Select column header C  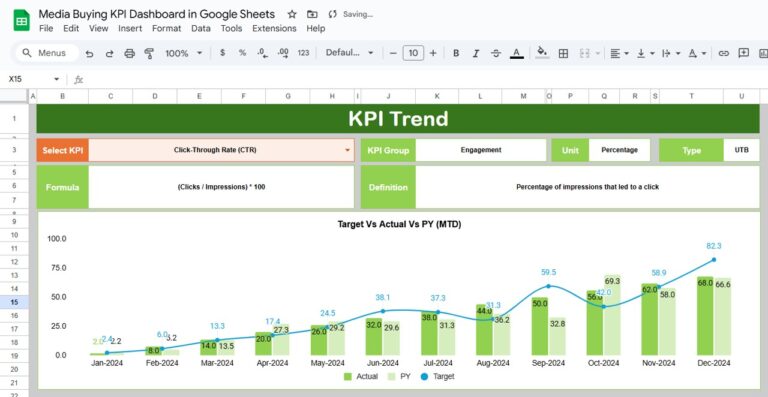[111, 96]
